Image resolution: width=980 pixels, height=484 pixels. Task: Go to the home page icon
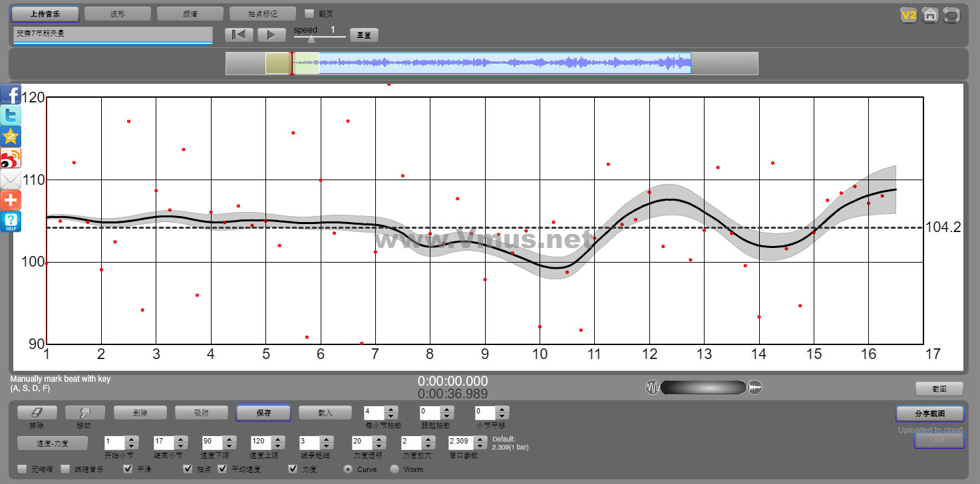pyautogui.click(x=930, y=15)
